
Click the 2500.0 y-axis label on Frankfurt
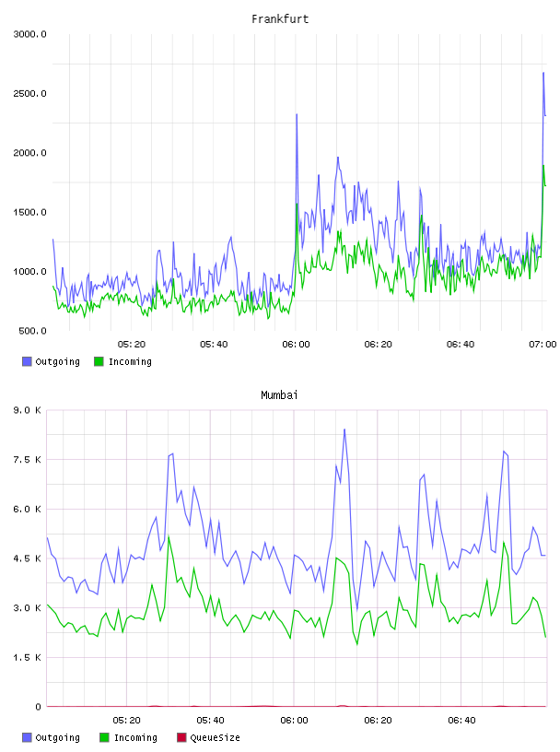29,93
